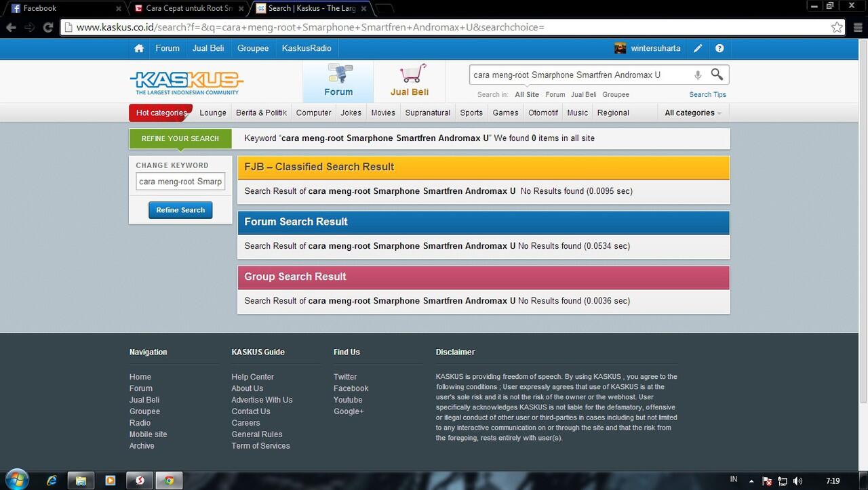868x490 pixels.
Task: Bookmark page with the star icon
Action: [837, 27]
